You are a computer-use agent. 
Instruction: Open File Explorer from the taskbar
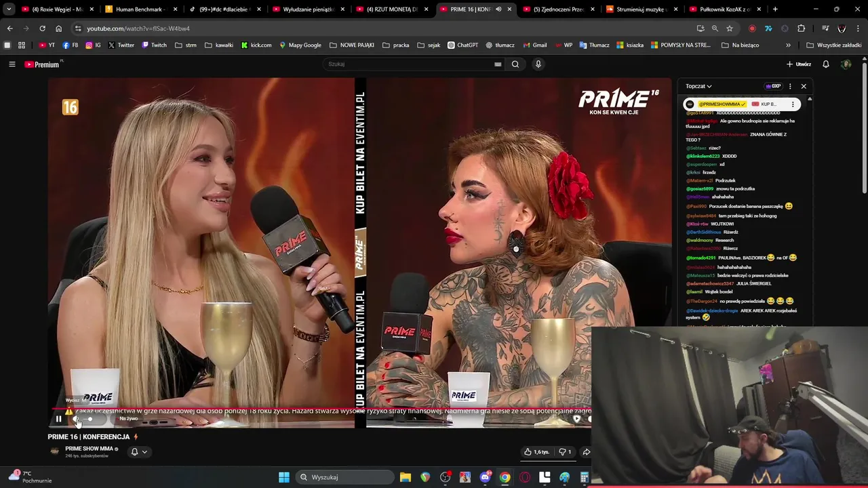406,477
